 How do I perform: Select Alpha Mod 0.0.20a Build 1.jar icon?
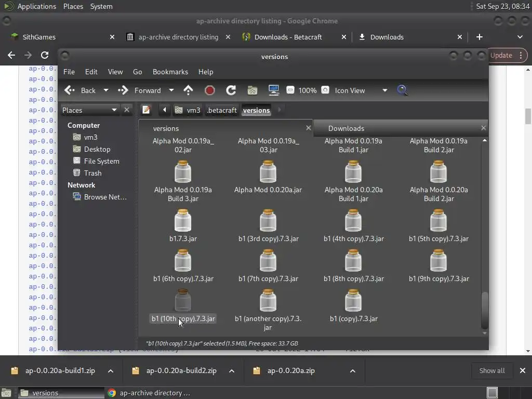pos(353,171)
